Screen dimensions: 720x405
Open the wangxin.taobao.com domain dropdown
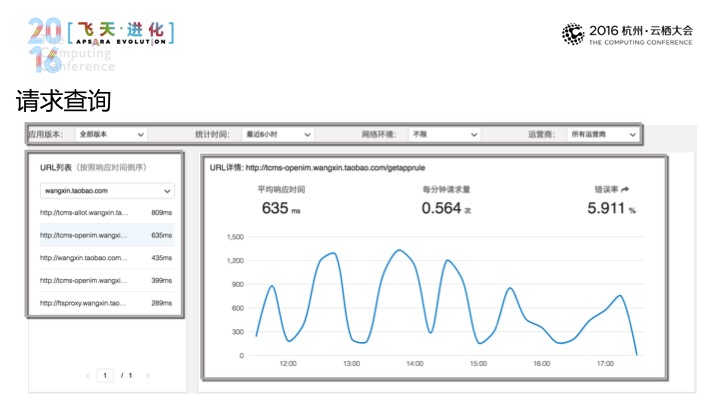coord(107,191)
